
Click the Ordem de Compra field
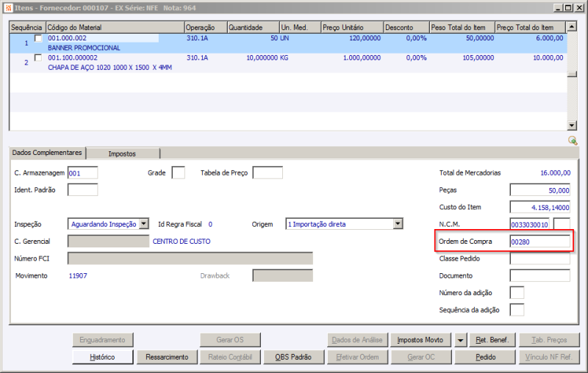click(540, 242)
